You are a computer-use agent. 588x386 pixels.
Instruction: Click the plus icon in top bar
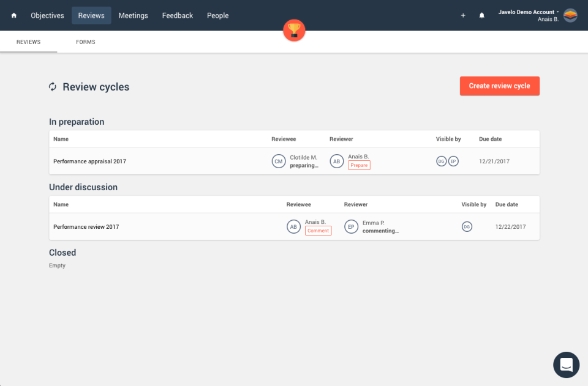(x=463, y=15)
